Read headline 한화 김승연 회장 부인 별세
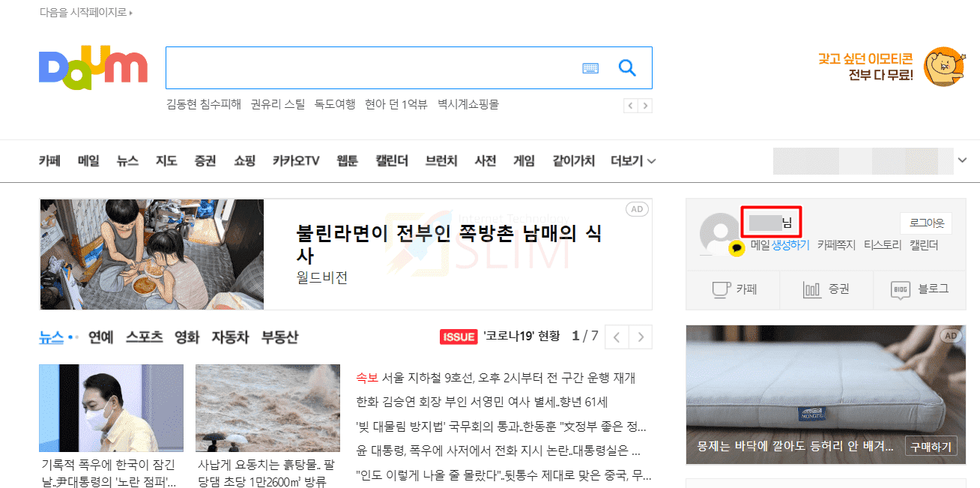Viewport: 980px width, 488px height. (482, 402)
